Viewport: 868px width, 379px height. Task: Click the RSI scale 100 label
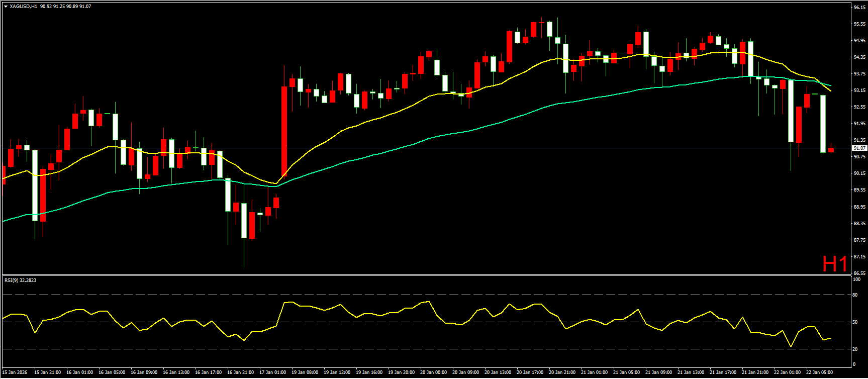point(856,279)
